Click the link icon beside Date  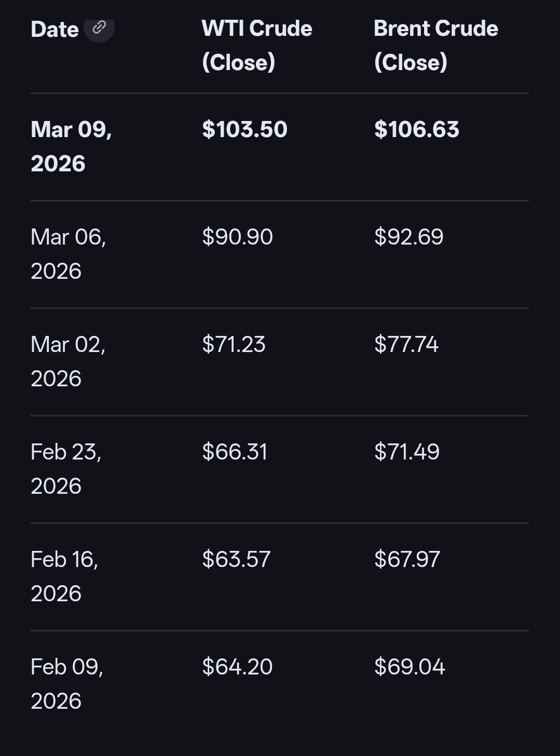(99, 28)
